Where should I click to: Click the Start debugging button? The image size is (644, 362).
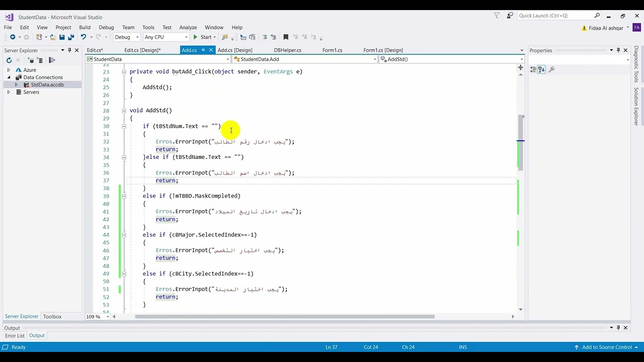point(203,37)
